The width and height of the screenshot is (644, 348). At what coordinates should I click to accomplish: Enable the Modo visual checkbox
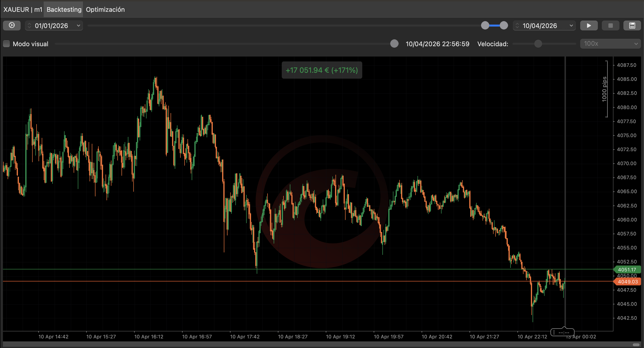coord(6,44)
